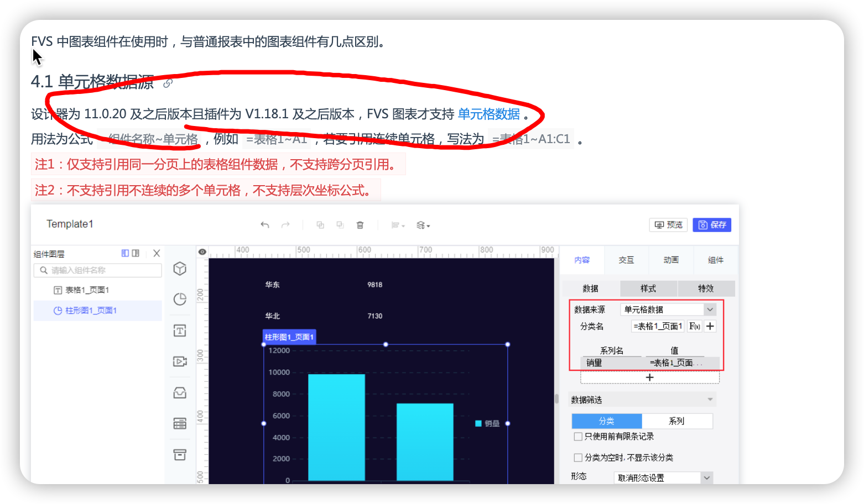Screen dimensions: 864x504
Task: Click the 单元格数据 hyperlink in the paragraph
Action: (489, 114)
